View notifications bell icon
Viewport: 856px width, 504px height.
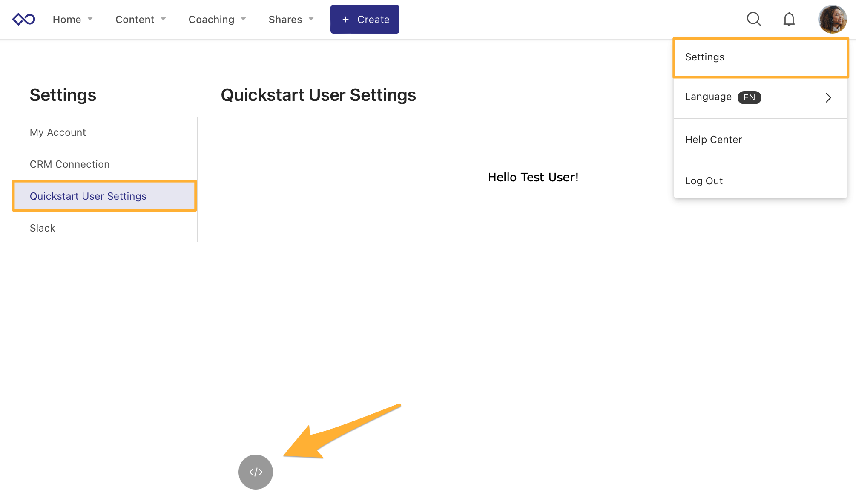[788, 19]
